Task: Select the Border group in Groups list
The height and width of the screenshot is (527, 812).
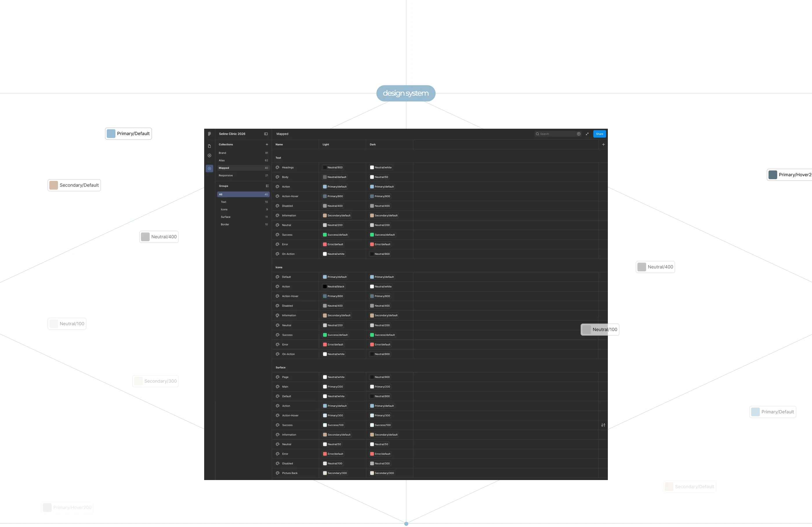Action: [x=243, y=224]
